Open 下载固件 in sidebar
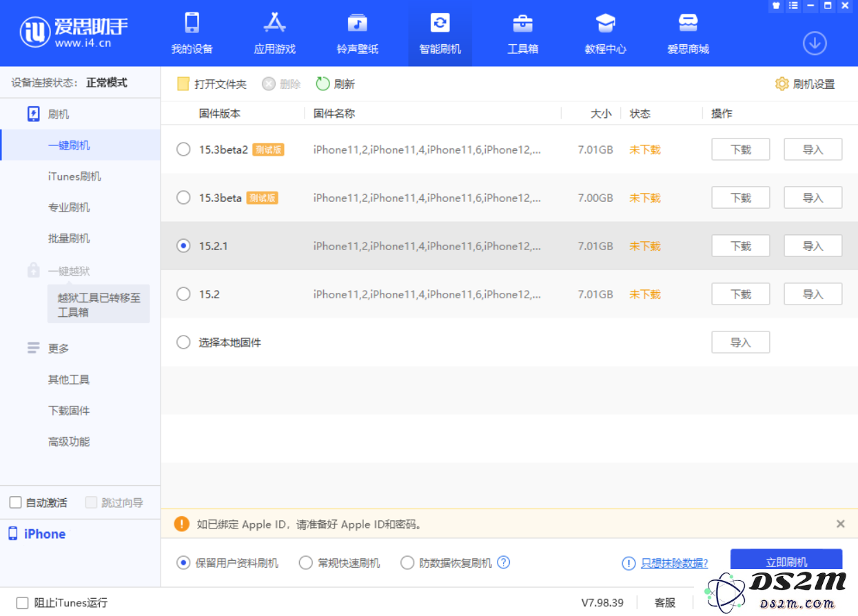Image resolution: width=858 pixels, height=616 pixels. click(x=69, y=411)
